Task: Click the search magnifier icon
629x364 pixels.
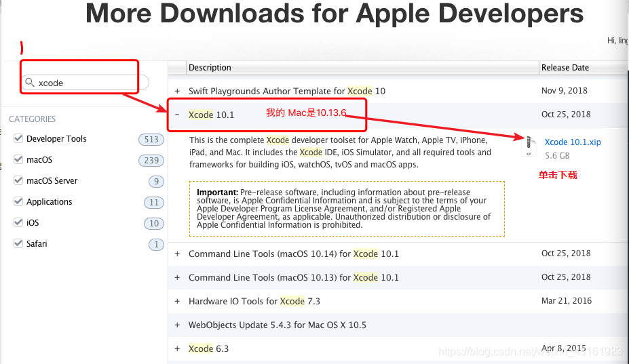Action: pos(30,83)
